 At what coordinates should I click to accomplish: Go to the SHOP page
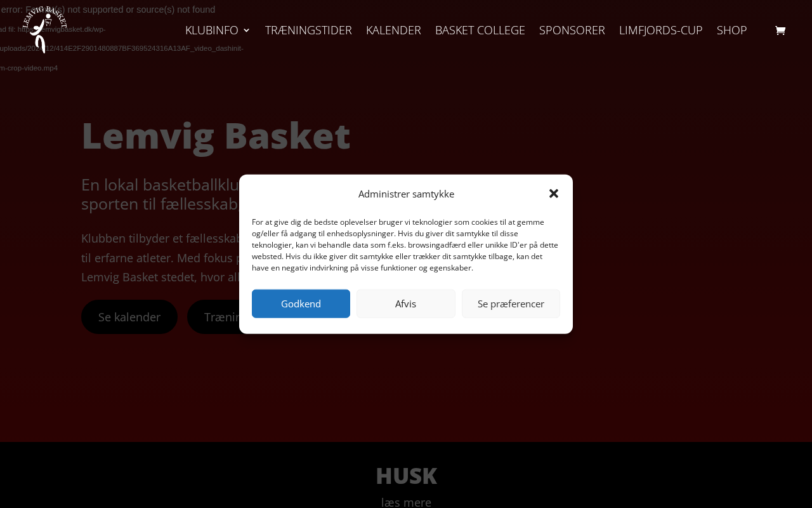click(x=732, y=30)
